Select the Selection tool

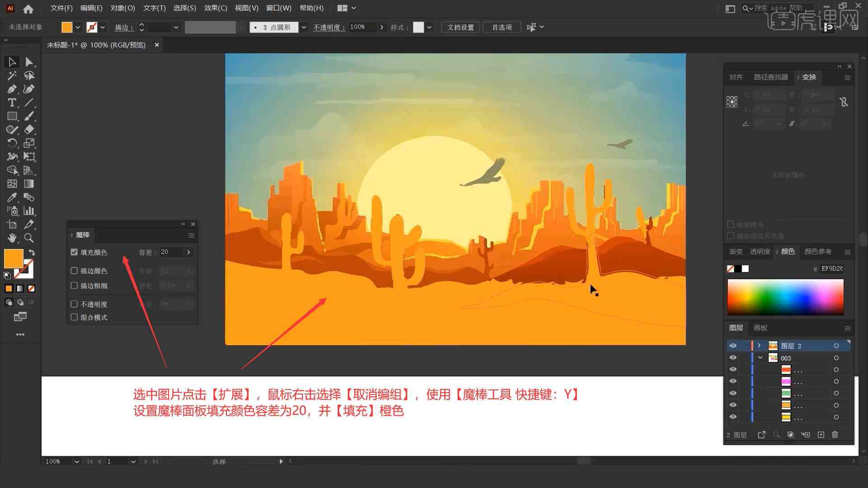[x=11, y=61]
